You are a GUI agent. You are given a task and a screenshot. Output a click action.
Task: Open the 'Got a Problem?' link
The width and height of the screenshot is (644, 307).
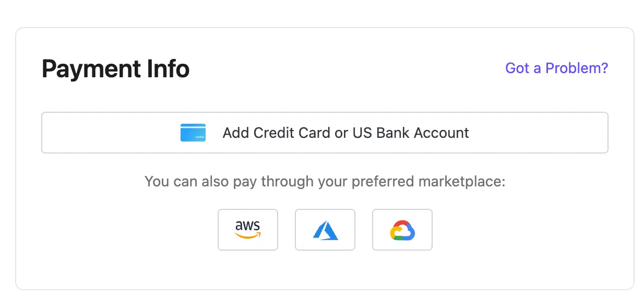pyautogui.click(x=557, y=68)
